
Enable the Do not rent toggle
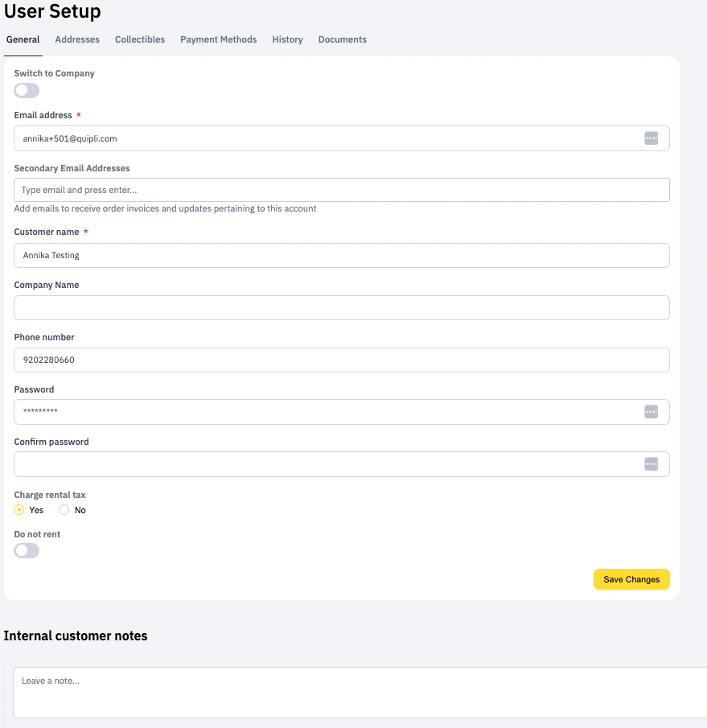click(26, 550)
